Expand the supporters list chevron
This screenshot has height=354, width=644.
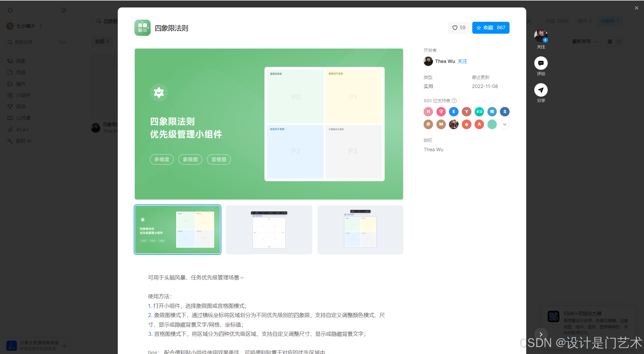pyautogui.click(x=504, y=124)
